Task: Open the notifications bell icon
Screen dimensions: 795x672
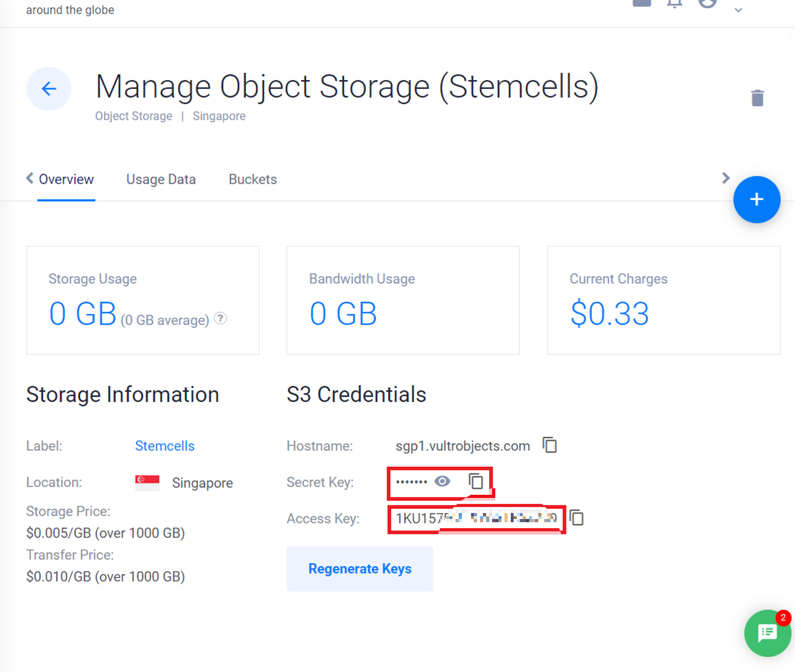Action: click(x=675, y=4)
